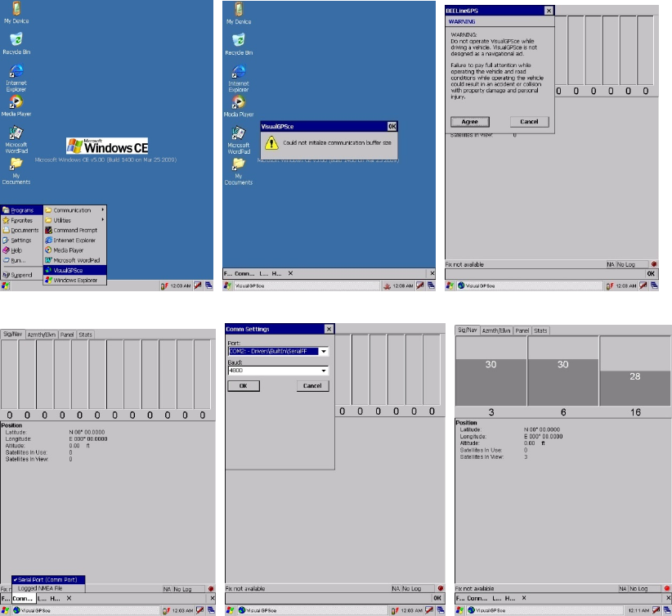This screenshot has height=616, width=672.
Task: Open My Device icon beside the open Start menu
Action: [16, 12]
